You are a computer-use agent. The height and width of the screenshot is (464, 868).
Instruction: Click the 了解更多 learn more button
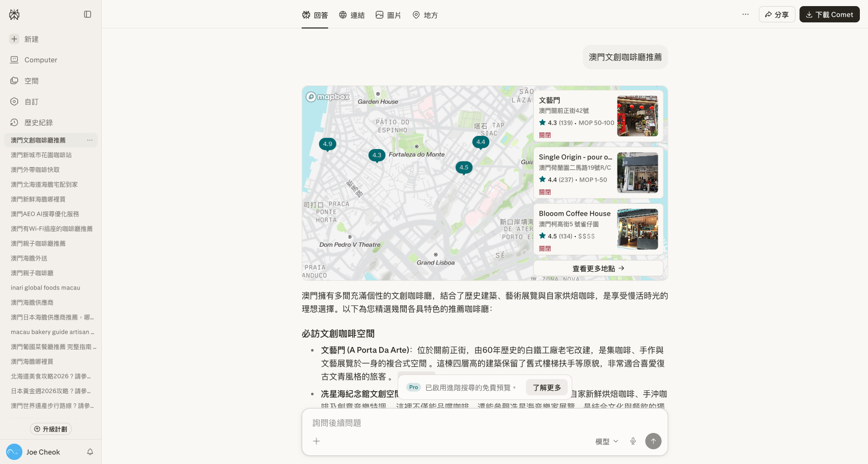coord(547,388)
